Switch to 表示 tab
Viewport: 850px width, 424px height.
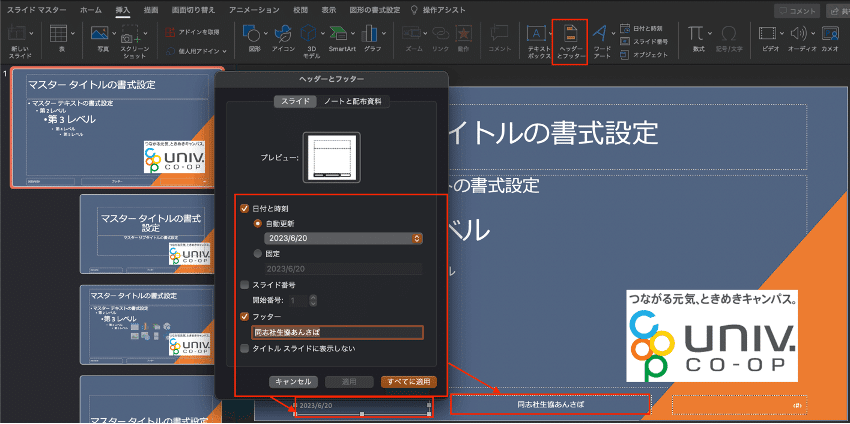click(x=329, y=10)
